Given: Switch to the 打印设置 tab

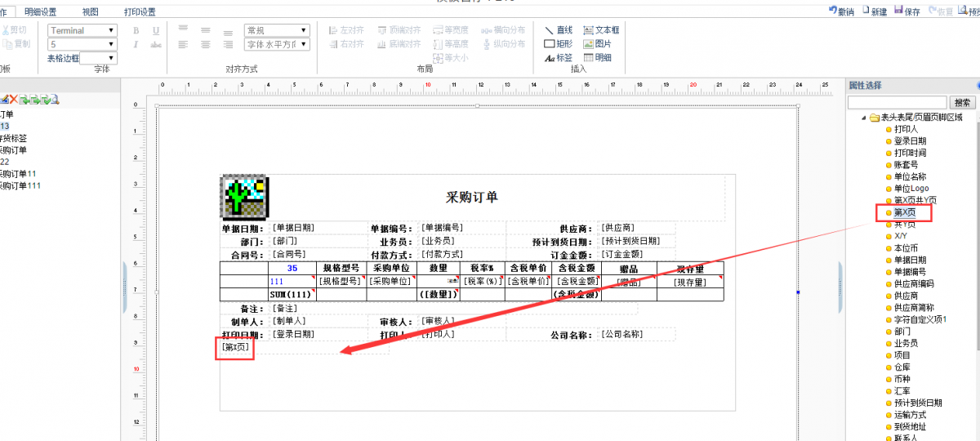Looking at the screenshot, I should (139, 12).
